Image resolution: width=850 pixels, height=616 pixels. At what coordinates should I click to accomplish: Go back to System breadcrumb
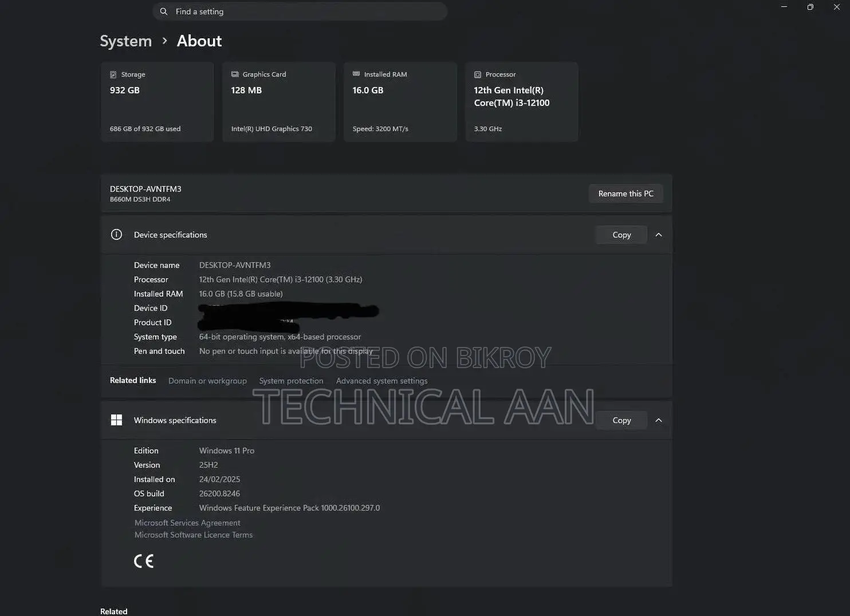tap(125, 41)
